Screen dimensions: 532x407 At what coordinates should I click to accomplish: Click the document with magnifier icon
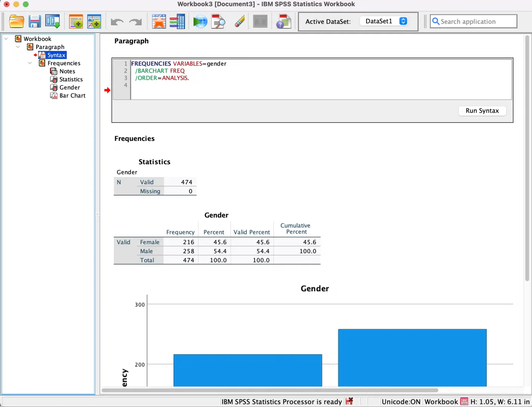tap(218, 21)
